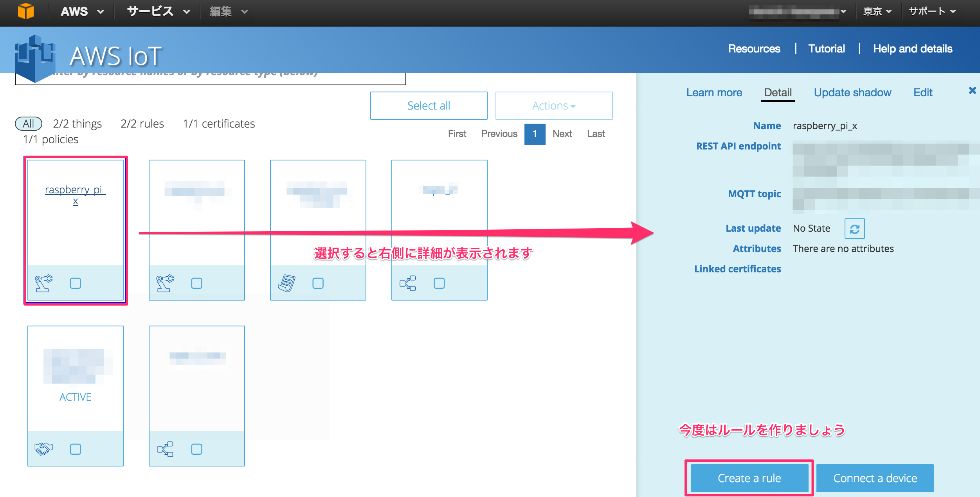Open the Actions dropdown
Screen dimensions: 980x497
tap(553, 105)
